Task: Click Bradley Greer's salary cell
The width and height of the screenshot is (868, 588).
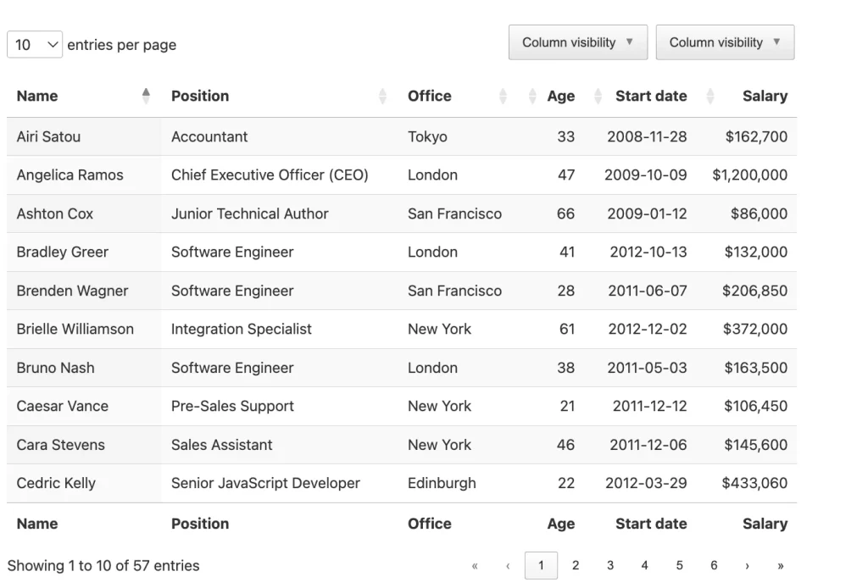Action: 759,252
